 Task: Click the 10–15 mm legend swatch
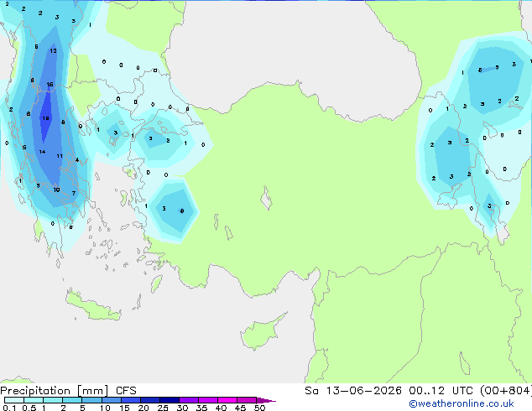click(112, 400)
